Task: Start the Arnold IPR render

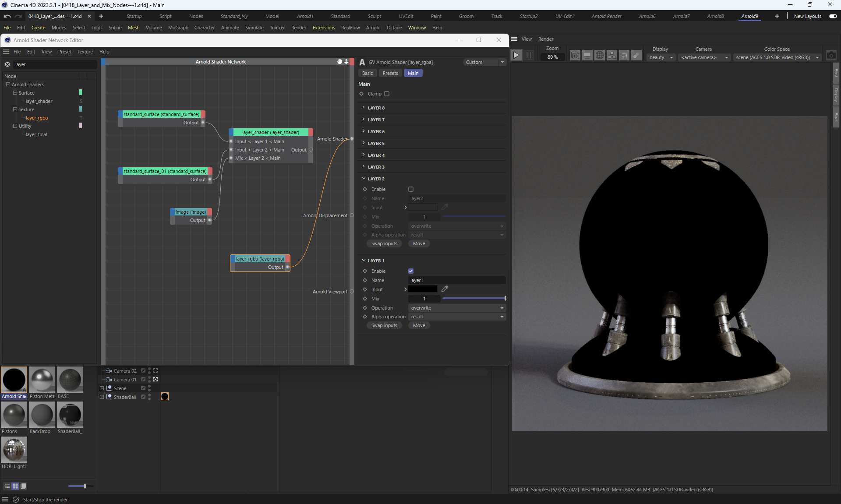Action: 516,56
